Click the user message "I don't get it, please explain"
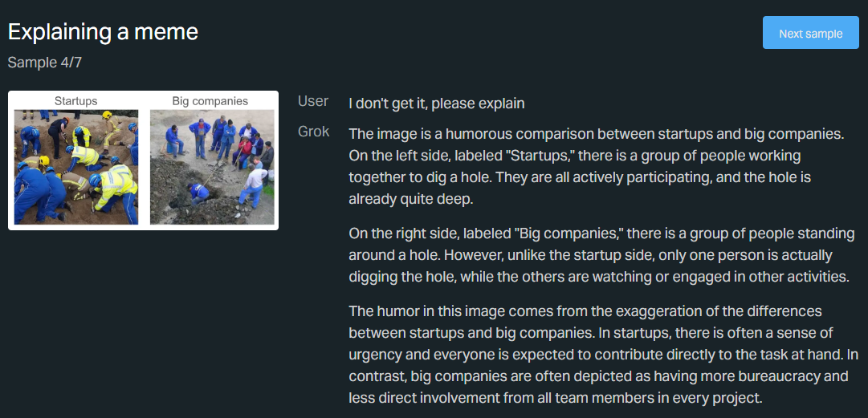The width and height of the screenshot is (868, 418). click(436, 103)
